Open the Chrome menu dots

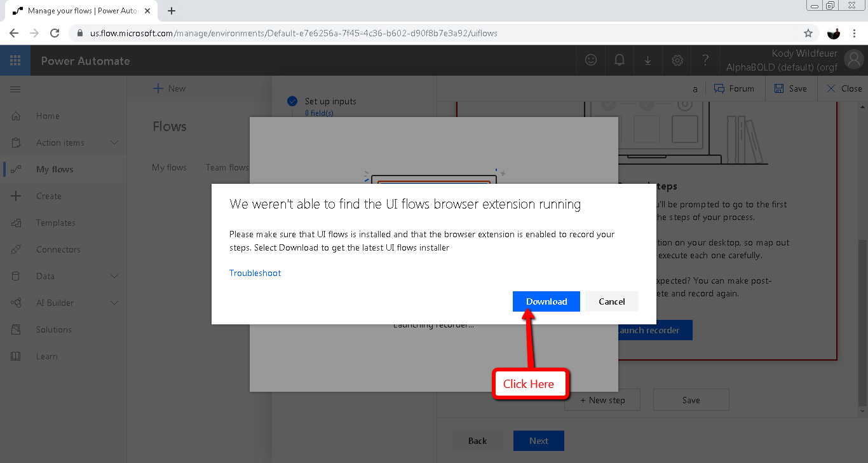[855, 33]
